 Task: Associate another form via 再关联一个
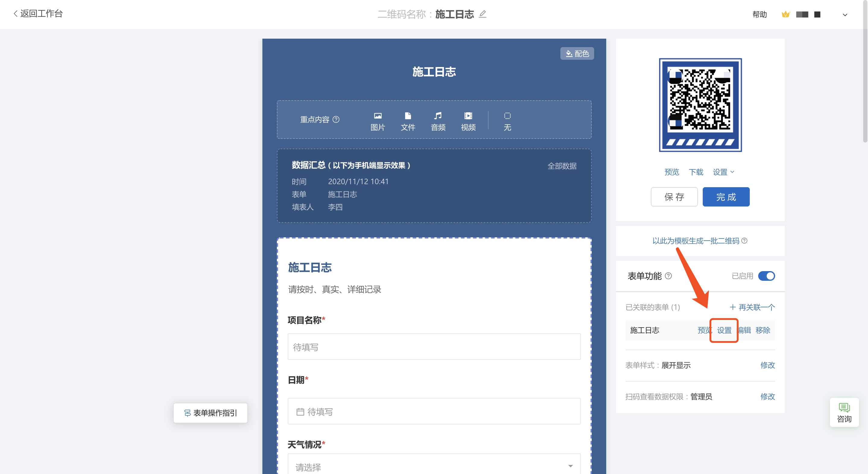coord(752,307)
